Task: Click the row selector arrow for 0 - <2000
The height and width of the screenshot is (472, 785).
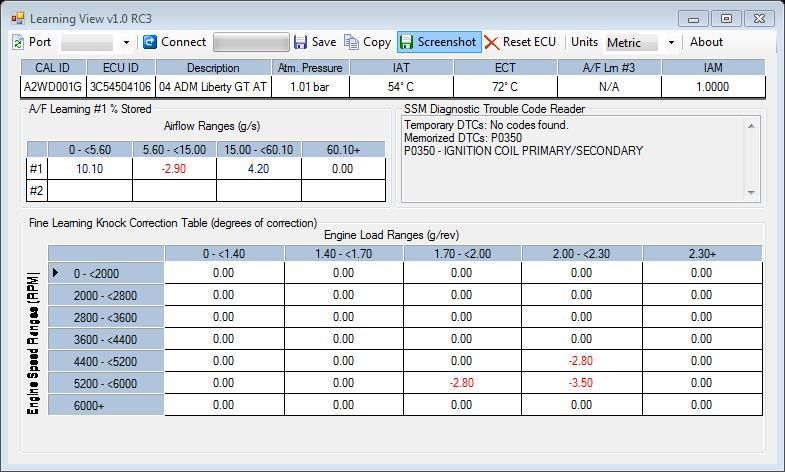Action: tap(56, 273)
